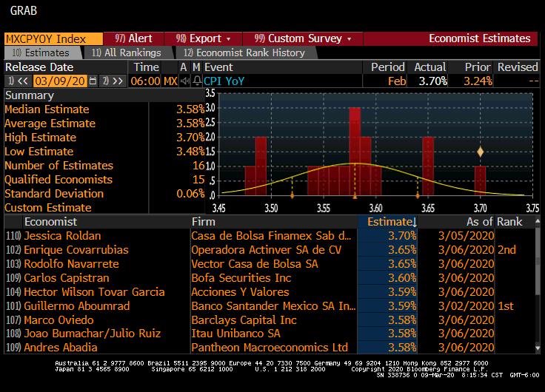Screen dimensions: 545x392
Task: Select economist Enrique Covarrubias
Action: 76,250
